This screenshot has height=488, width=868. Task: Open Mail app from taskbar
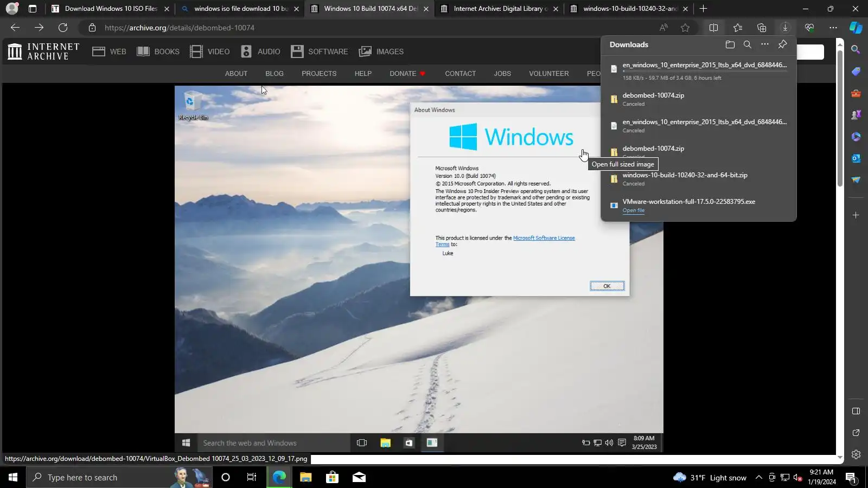(x=359, y=477)
